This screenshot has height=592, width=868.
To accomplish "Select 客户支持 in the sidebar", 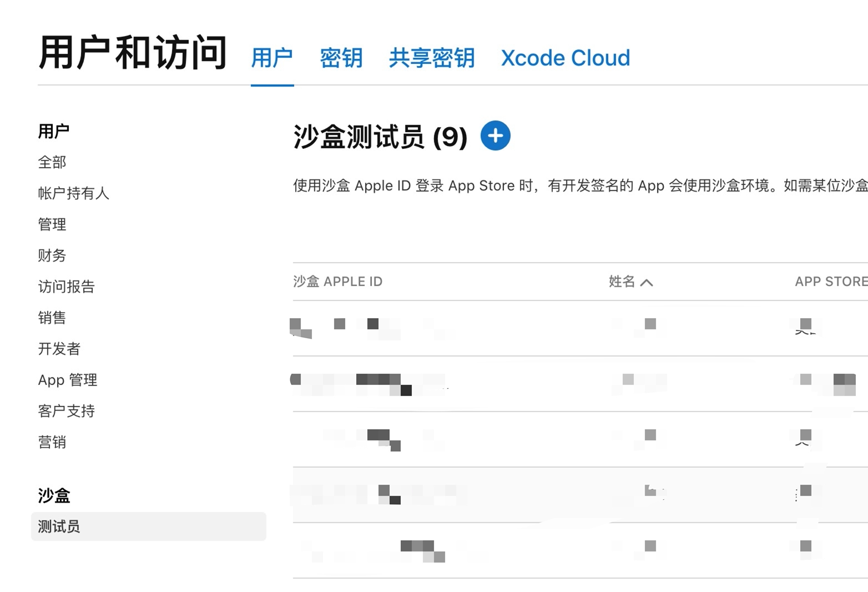I will 67,411.
